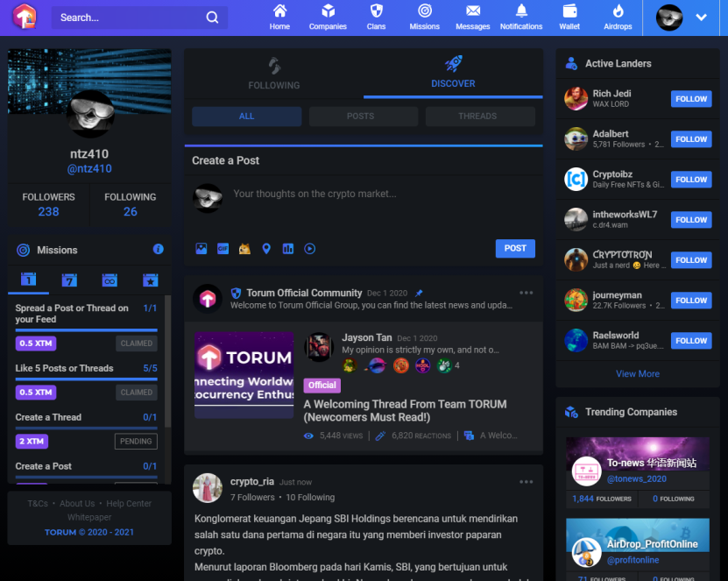Open the Torum welcoming thread thumbnail
Image resolution: width=728 pixels, height=581 pixels.
tap(244, 375)
